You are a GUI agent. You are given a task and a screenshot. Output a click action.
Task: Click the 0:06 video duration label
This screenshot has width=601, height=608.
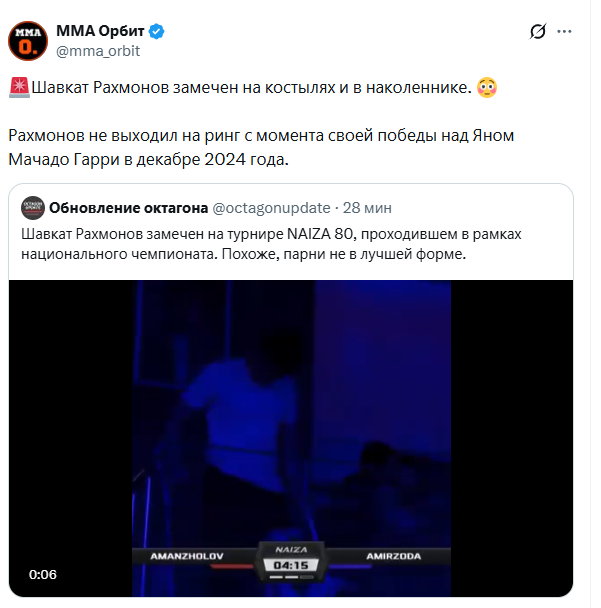pyautogui.click(x=43, y=574)
